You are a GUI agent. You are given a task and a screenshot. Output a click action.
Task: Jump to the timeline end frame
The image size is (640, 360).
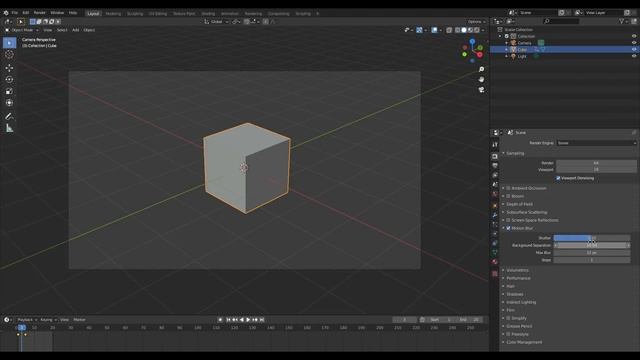(262, 320)
